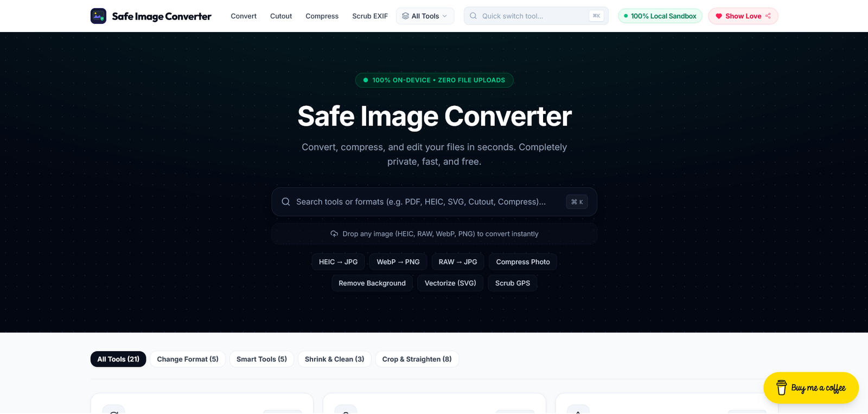Click the cloud upload icon in the drop area
Viewport: 868px width, 414px height.
click(x=334, y=234)
